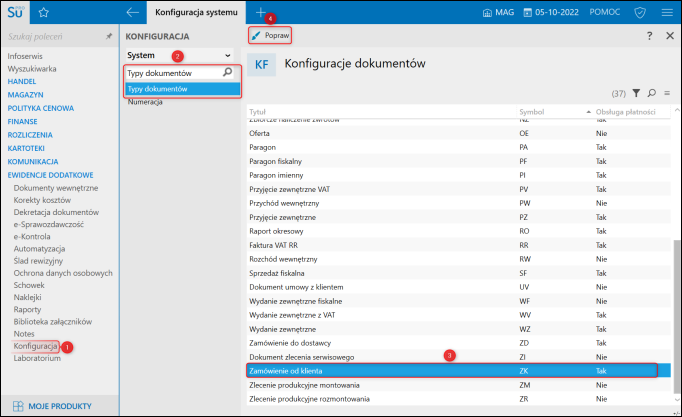The image size is (682, 417).
Task: Select the Faktura VAT RR row
Action: (458, 245)
